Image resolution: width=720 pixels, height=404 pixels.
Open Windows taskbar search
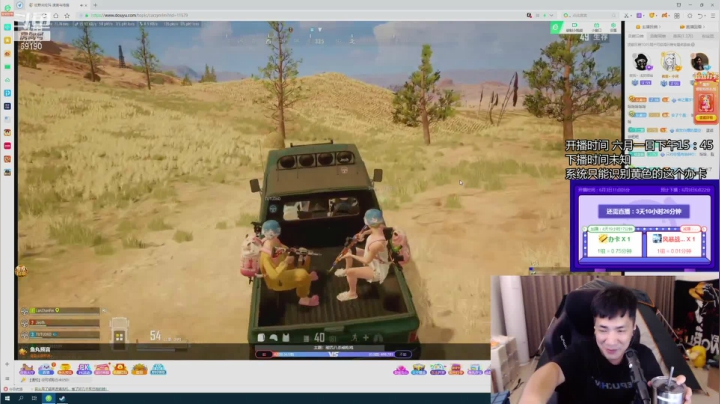click(21, 398)
